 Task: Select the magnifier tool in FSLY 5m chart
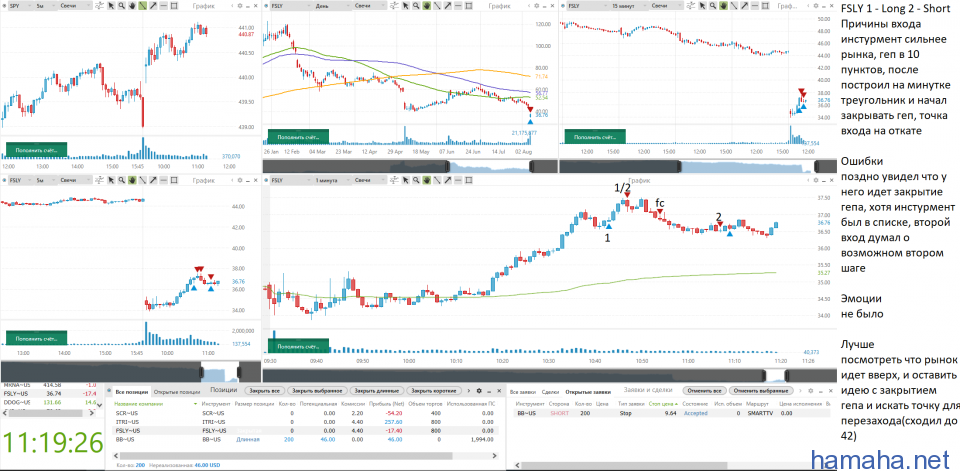pyautogui.click(x=122, y=180)
